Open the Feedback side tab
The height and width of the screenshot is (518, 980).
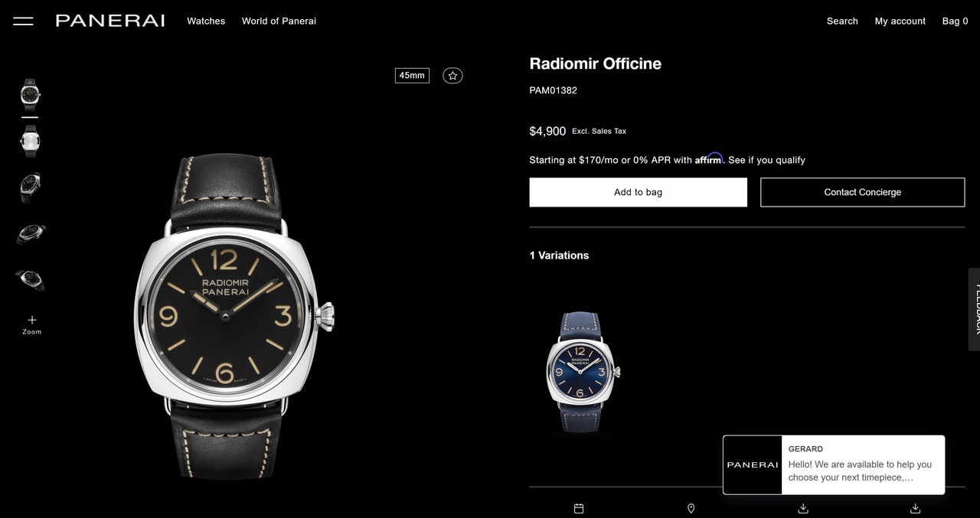pyautogui.click(x=974, y=309)
